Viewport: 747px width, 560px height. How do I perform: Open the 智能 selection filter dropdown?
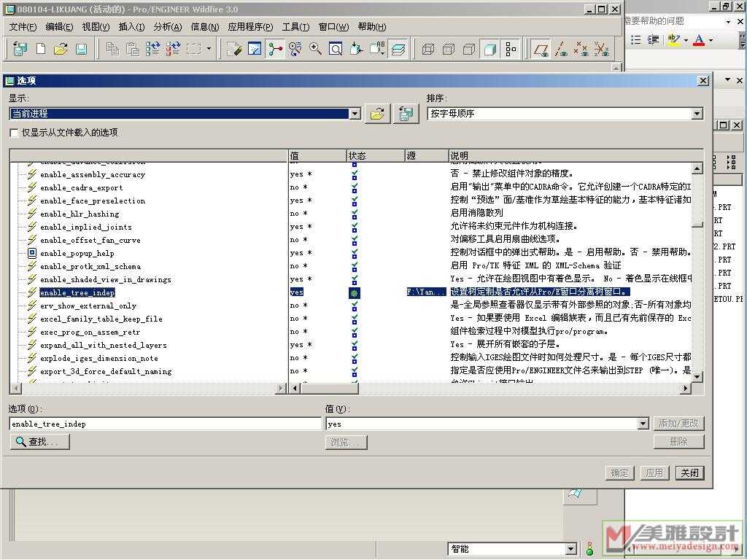(x=571, y=549)
